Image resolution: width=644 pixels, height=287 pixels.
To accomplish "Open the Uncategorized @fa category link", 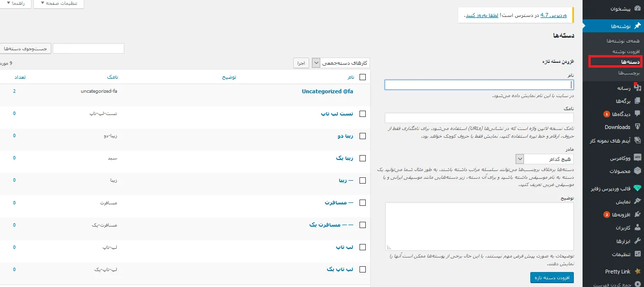I will click(328, 91).
